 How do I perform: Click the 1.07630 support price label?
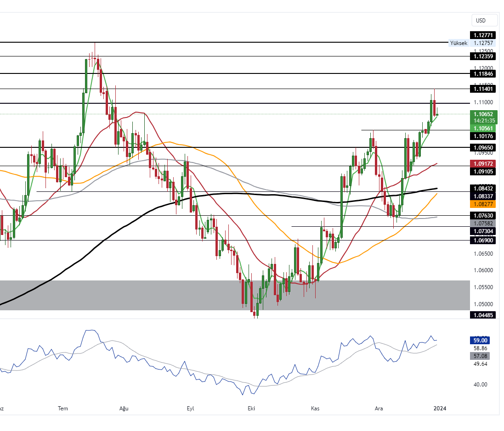pyautogui.click(x=482, y=215)
